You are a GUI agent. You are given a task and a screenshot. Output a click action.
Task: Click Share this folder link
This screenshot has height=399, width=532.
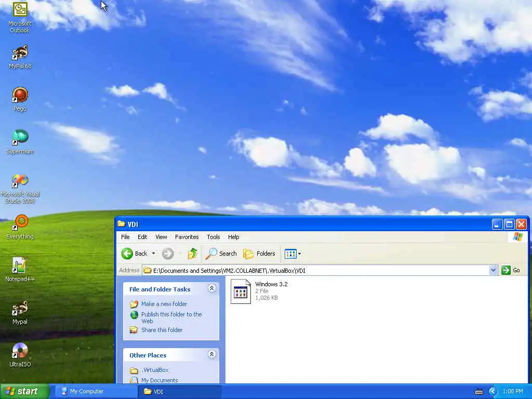coord(162,330)
